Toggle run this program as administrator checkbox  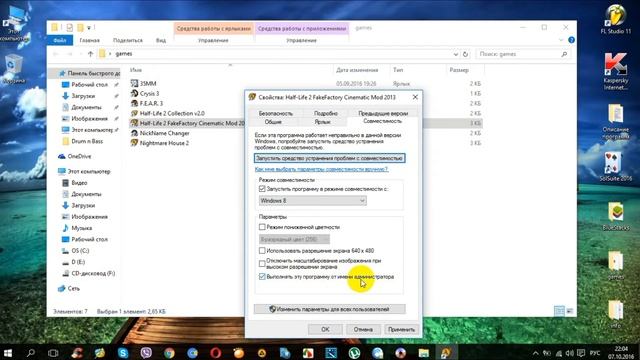(262, 277)
